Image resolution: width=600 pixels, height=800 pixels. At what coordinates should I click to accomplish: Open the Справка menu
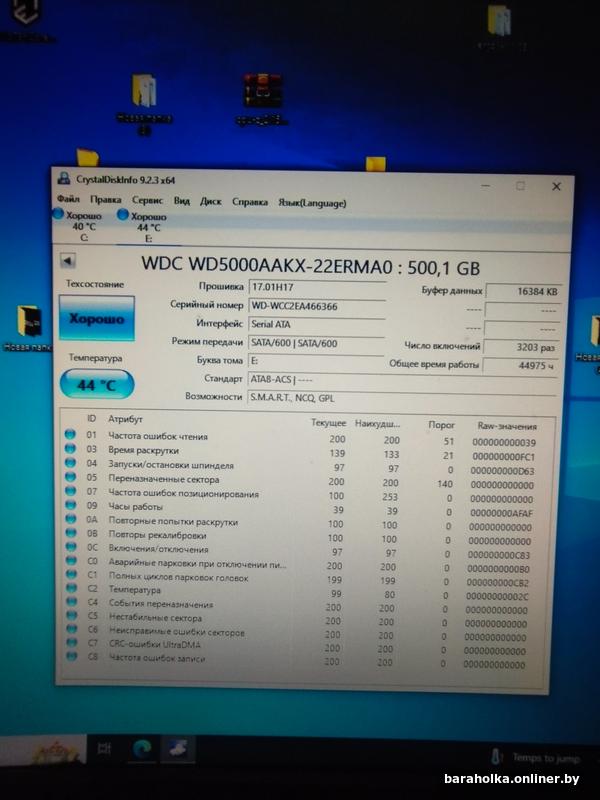pyautogui.click(x=250, y=202)
